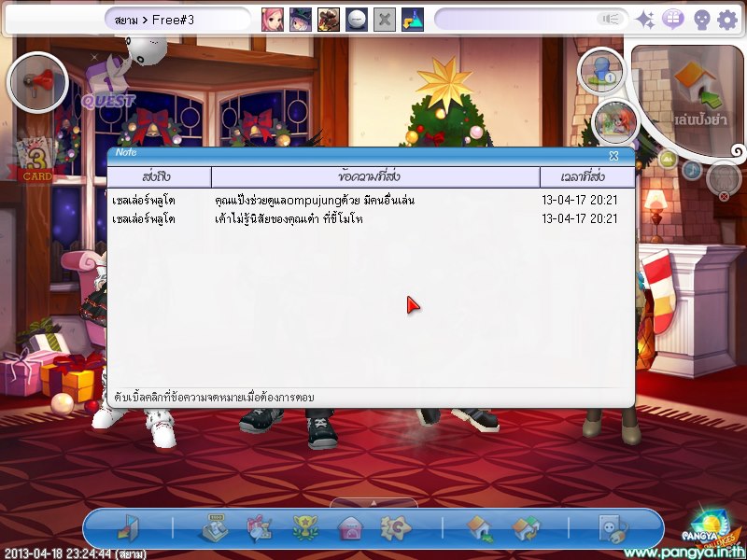This screenshot has height=560, width=747.
Task: Click the gray disabled round button with red X
Action: tap(724, 180)
